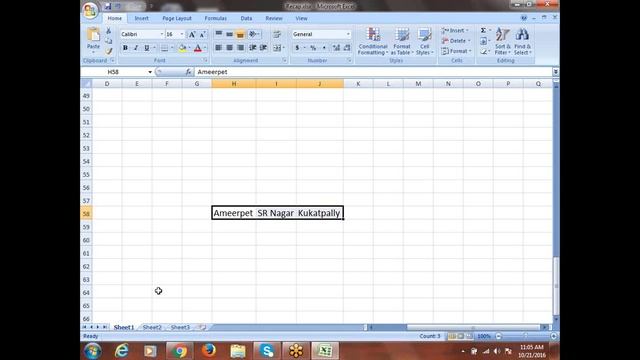Toggle bold formatting
640x360 pixels.
pyautogui.click(x=125, y=48)
